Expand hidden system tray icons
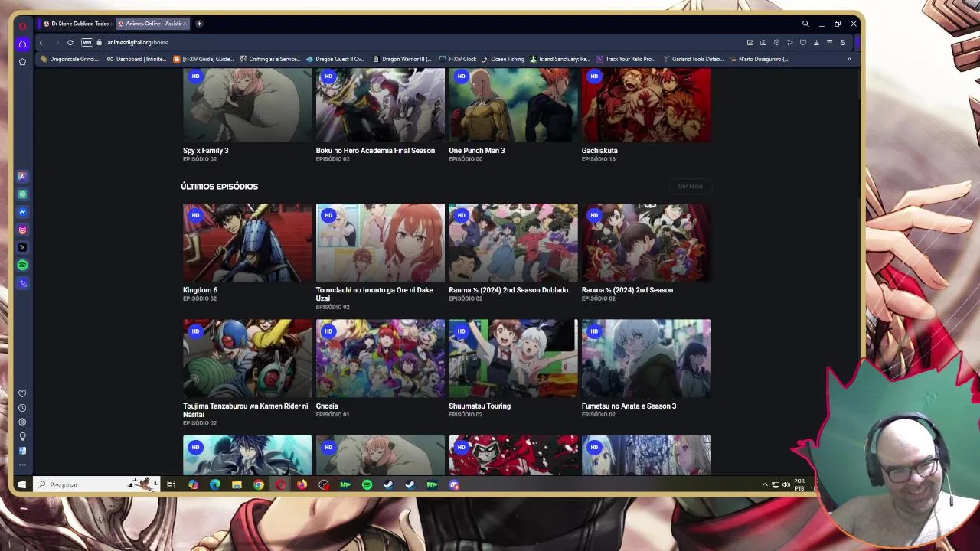The height and width of the screenshot is (551, 980). pos(764,484)
